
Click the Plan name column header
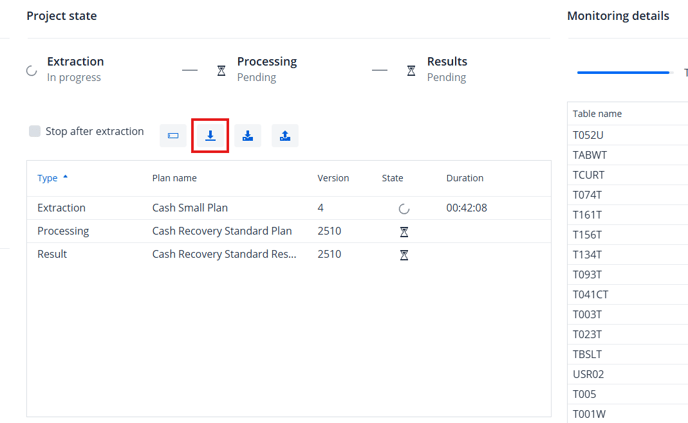(x=174, y=178)
